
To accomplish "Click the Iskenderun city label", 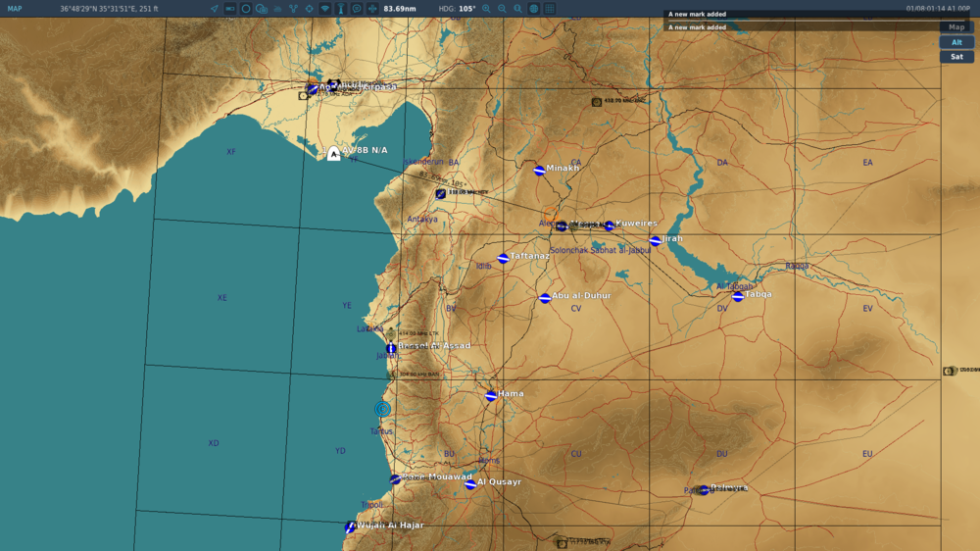I will click(x=423, y=162).
